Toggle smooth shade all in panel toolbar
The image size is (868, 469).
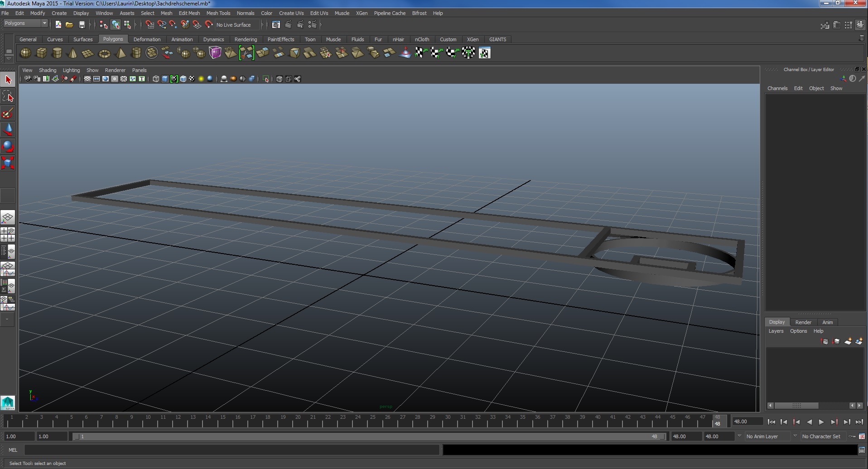[165, 79]
